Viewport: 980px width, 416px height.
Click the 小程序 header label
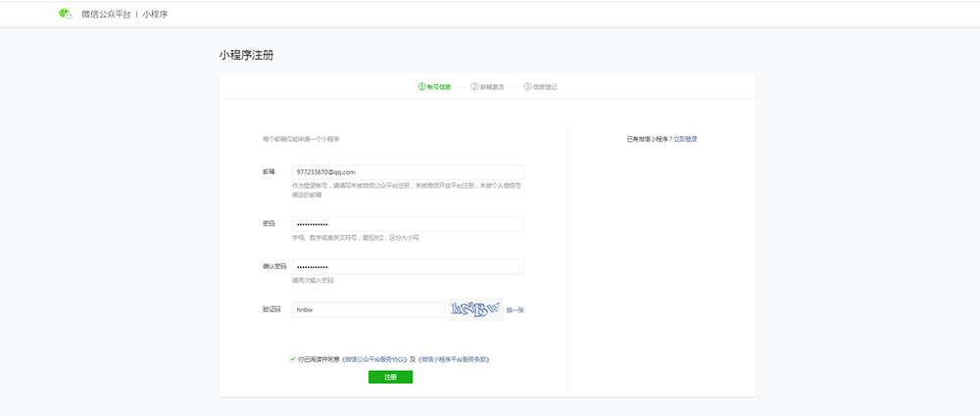(x=155, y=15)
